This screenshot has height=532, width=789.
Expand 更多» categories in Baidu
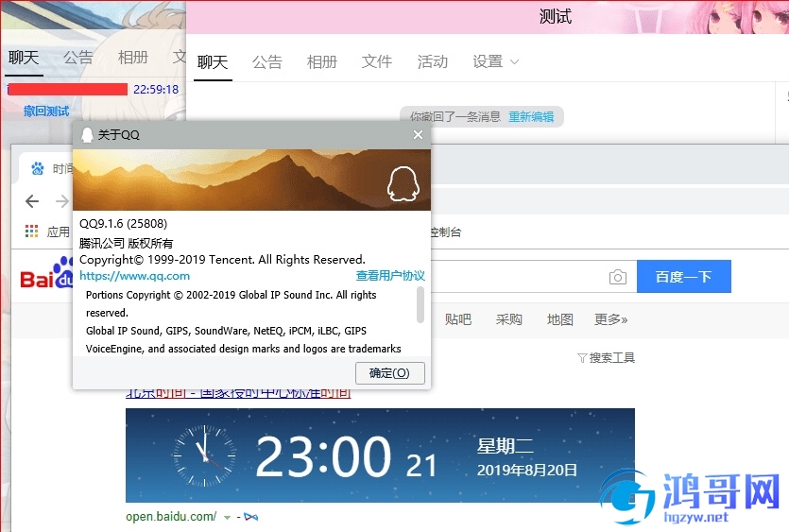pyautogui.click(x=610, y=319)
